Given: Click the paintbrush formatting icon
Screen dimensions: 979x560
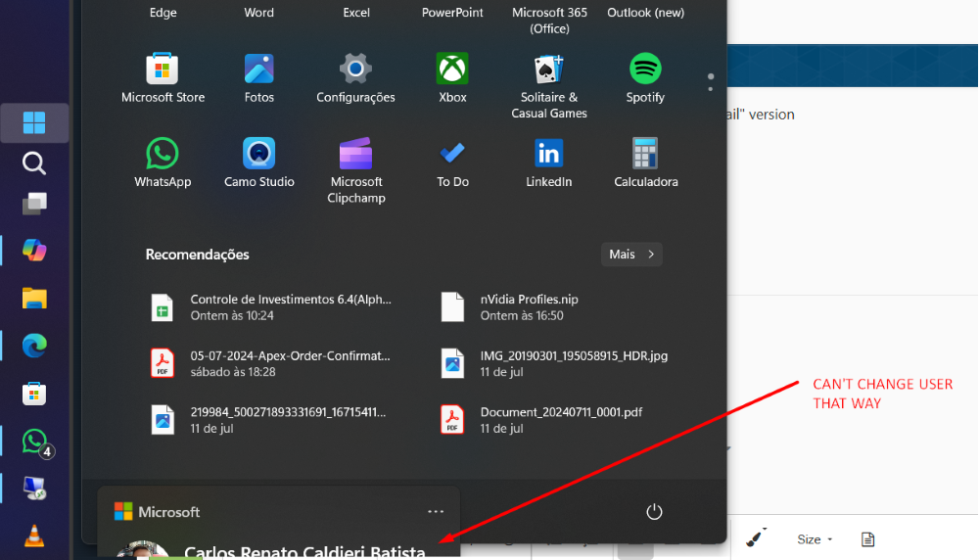Looking at the screenshot, I should click(756, 537).
